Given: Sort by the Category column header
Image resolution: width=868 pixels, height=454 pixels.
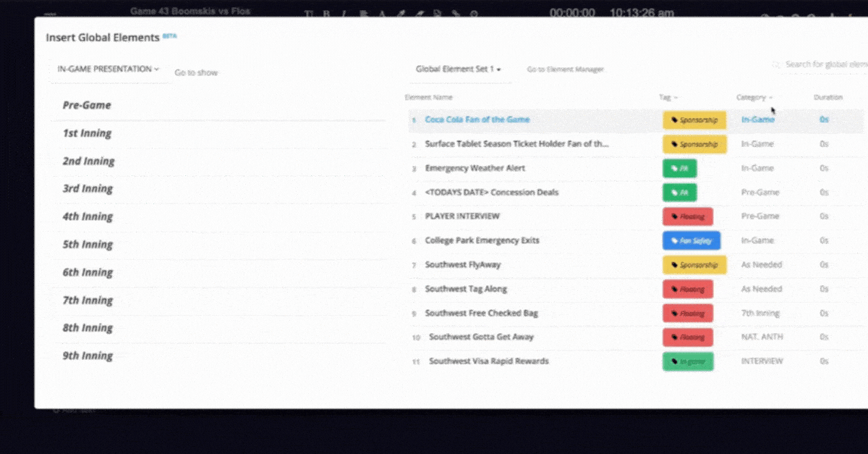Looking at the screenshot, I should click(x=754, y=98).
